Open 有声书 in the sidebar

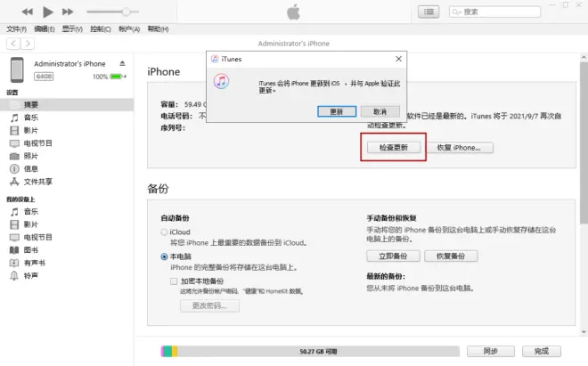point(34,263)
